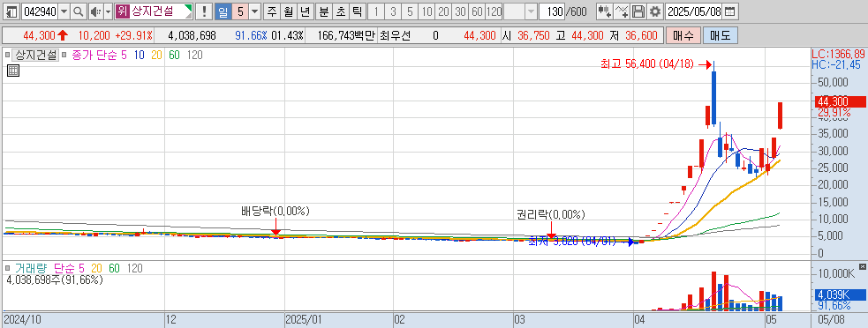Toggle the 거래량 volume panel marker

(7, 268)
